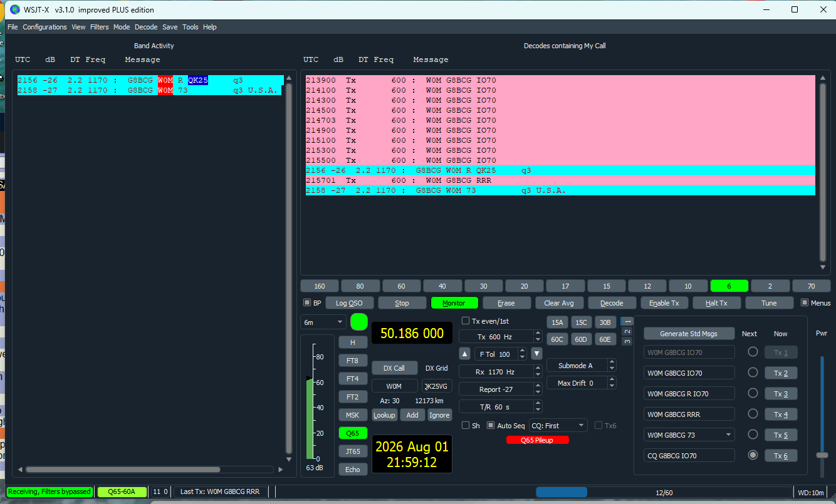Click the WSJT-X globe app icon
The image size is (836, 504).
15,9
